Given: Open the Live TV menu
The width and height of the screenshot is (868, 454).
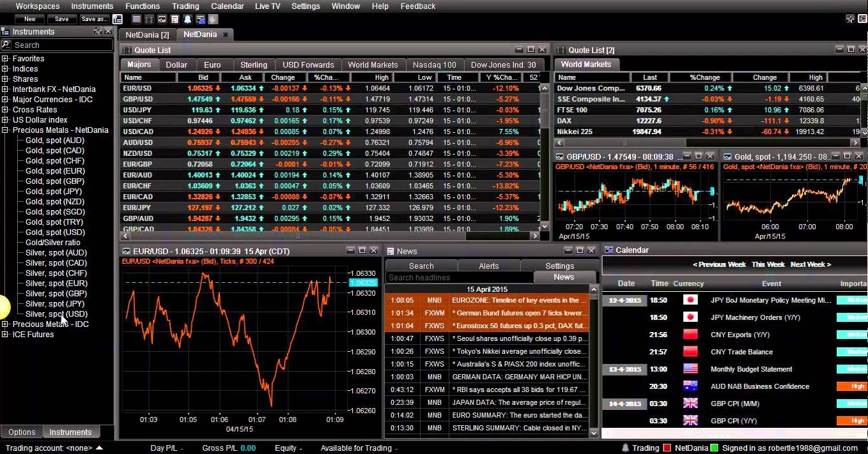Looking at the screenshot, I should [267, 6].
